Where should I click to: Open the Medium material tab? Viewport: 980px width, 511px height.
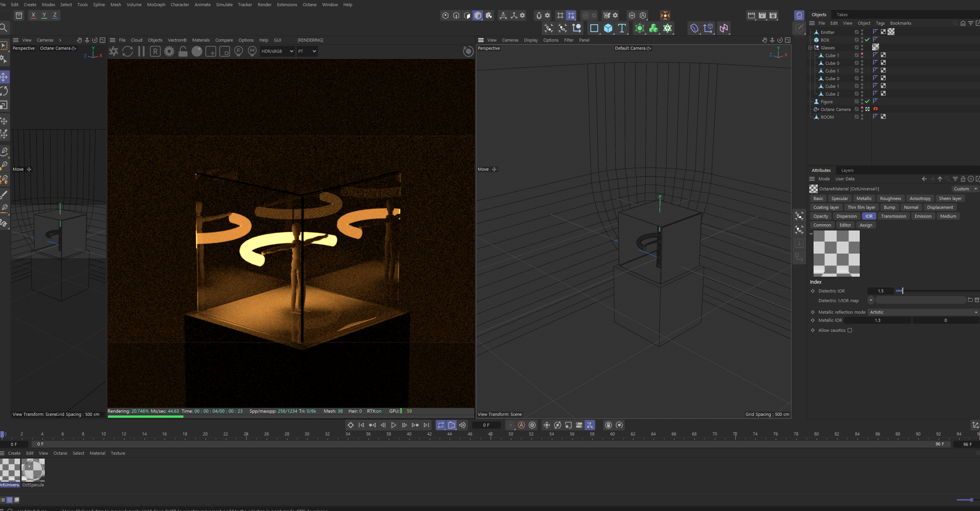pyautogui.click(x=948, y=216)
